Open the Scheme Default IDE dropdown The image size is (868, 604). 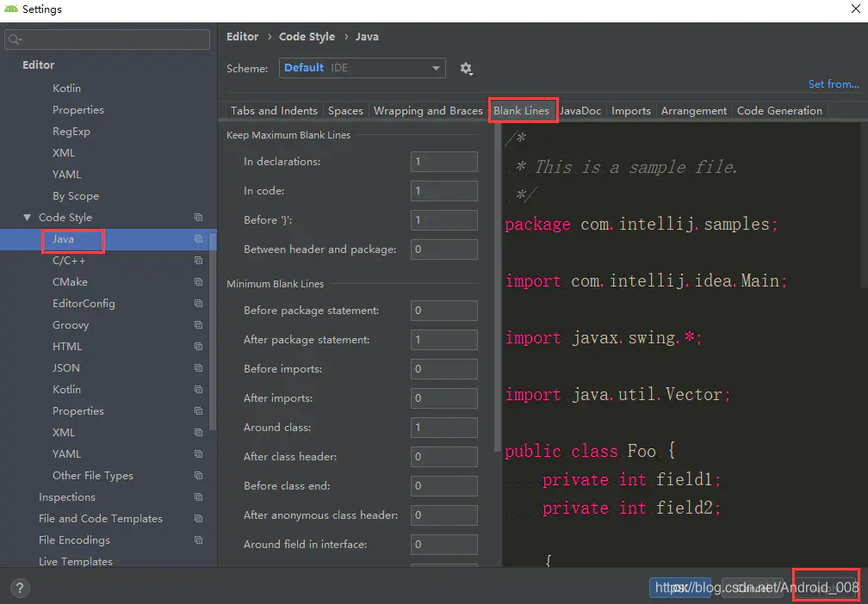click(x=362, y=68)
